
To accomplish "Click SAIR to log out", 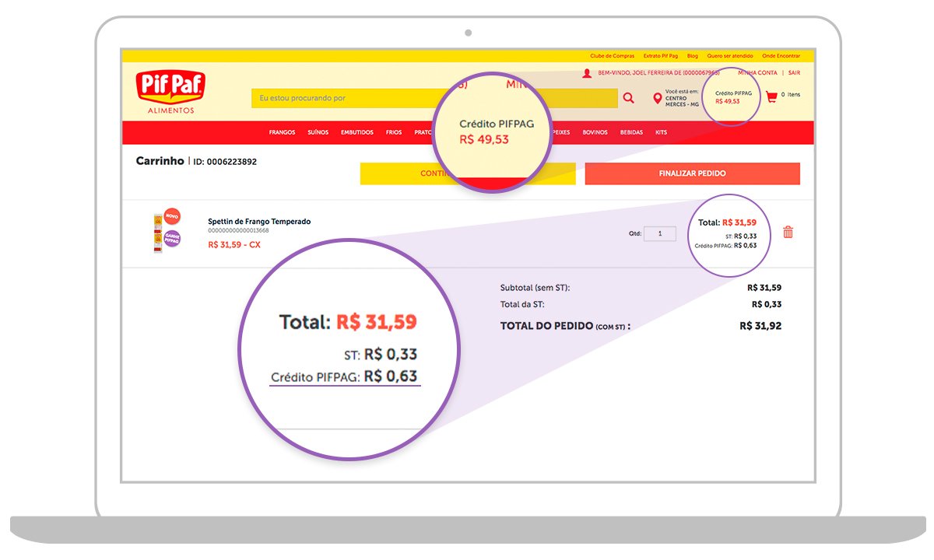I will (x=794, y=73).
